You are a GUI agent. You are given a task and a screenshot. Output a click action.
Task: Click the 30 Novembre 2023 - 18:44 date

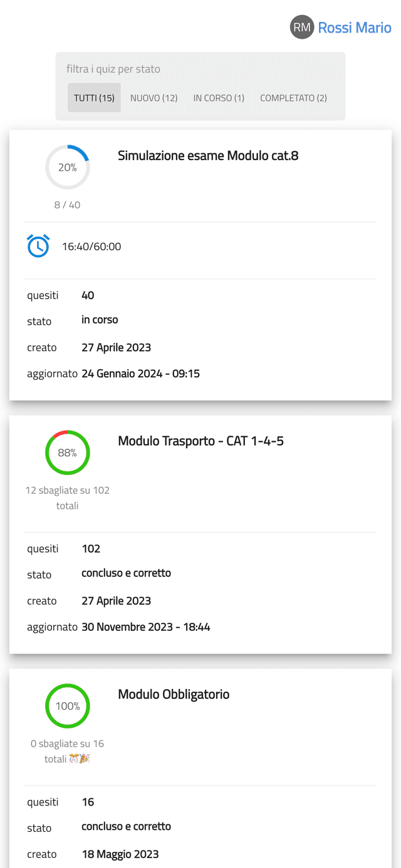pos(146,626)
